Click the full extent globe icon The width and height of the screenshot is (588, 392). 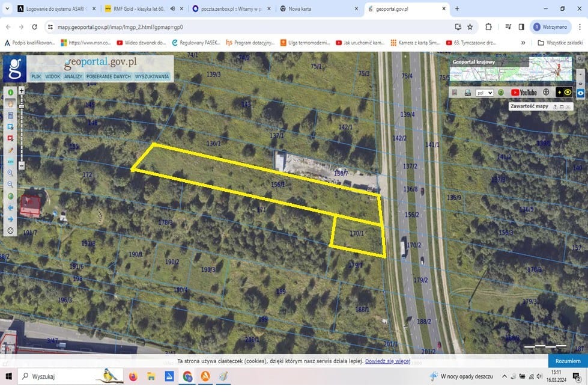[x=10, y=196]
